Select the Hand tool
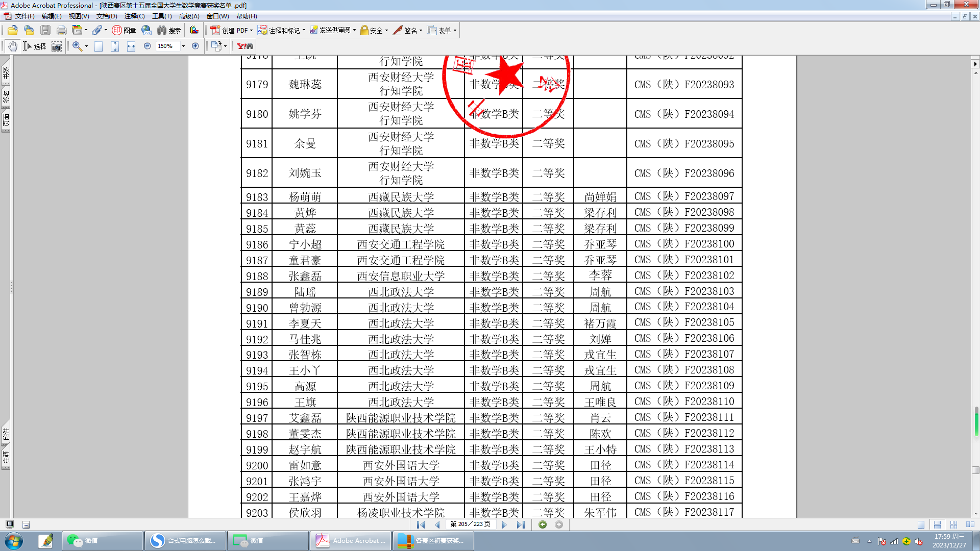The width and height of the screenshot is (980, 551). click(13, 46)
